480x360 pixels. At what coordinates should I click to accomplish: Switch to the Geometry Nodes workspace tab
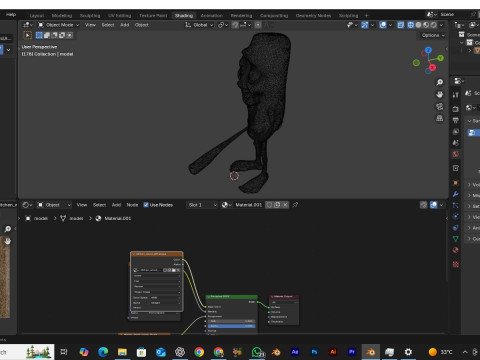click(313, 16)
